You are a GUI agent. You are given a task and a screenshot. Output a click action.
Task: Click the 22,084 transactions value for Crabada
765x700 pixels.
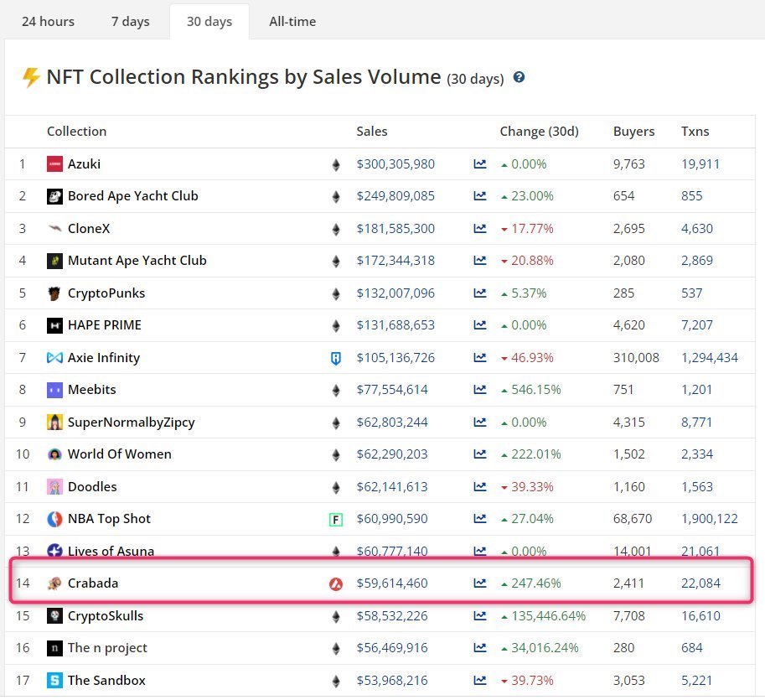[x=700, y=583]
